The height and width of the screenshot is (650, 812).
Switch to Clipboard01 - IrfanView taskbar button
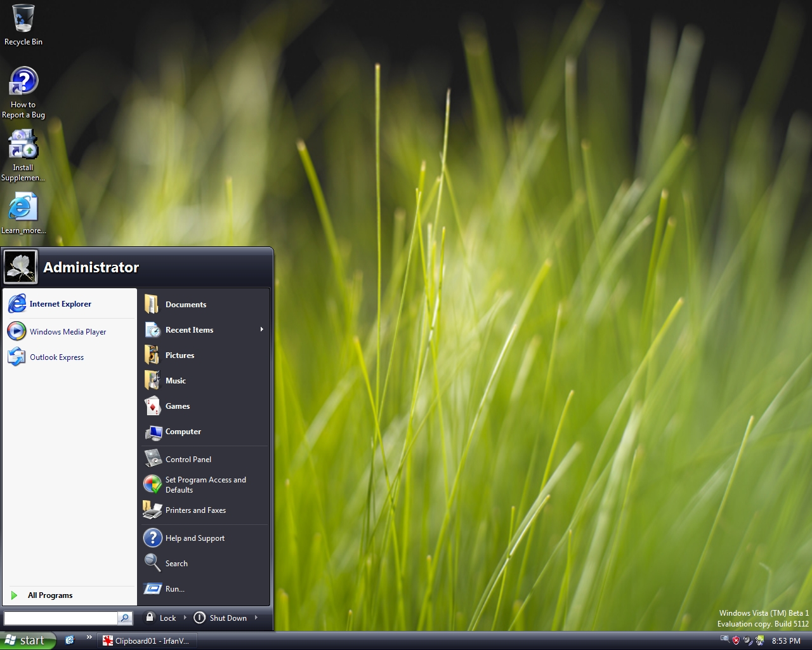point(148,641)
